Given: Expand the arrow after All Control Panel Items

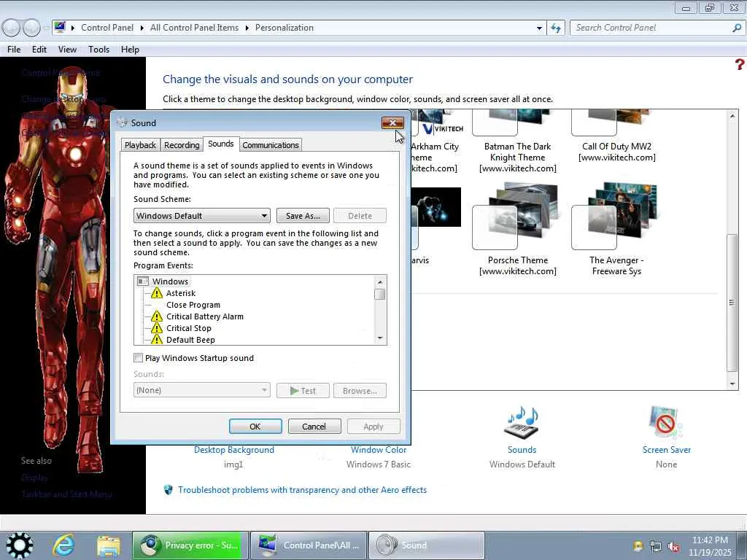Looking at the screenshot, I should point(247,28).
